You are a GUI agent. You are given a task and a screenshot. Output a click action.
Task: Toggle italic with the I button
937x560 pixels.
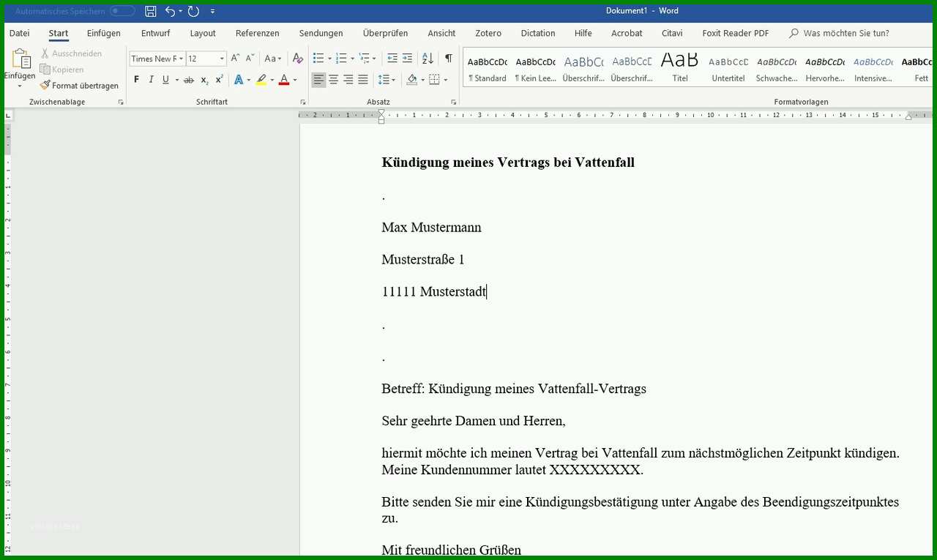click(151, 80)
